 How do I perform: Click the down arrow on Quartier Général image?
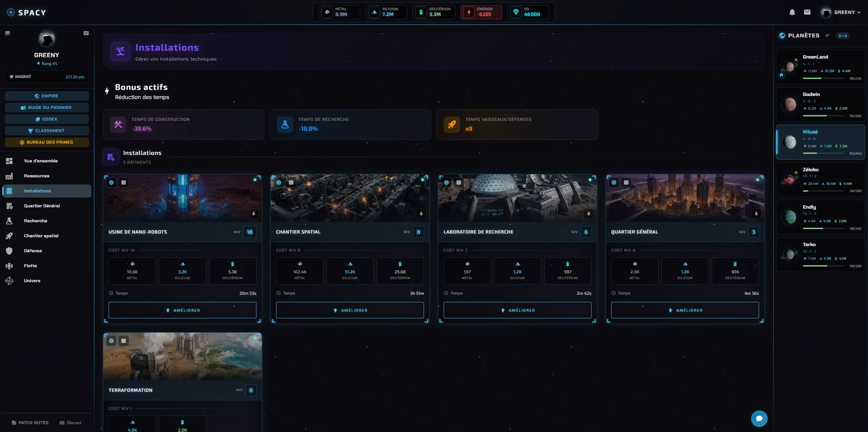756,214
